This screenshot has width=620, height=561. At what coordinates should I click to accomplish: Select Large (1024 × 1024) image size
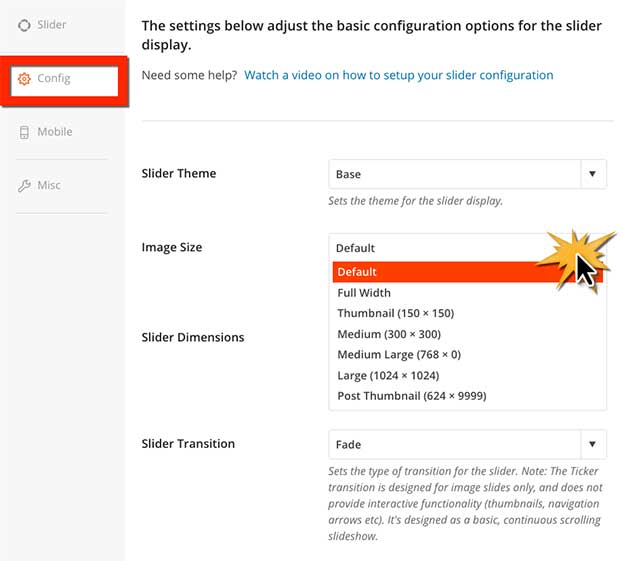point(388,376)
